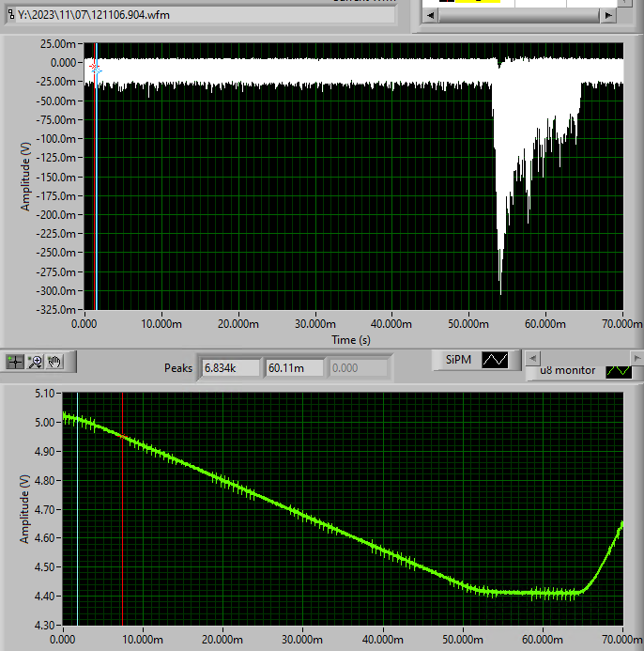Click the 4.40 tick label on lower graph
This screenshot has width=644, height=651.
click(x=45, y=597)
